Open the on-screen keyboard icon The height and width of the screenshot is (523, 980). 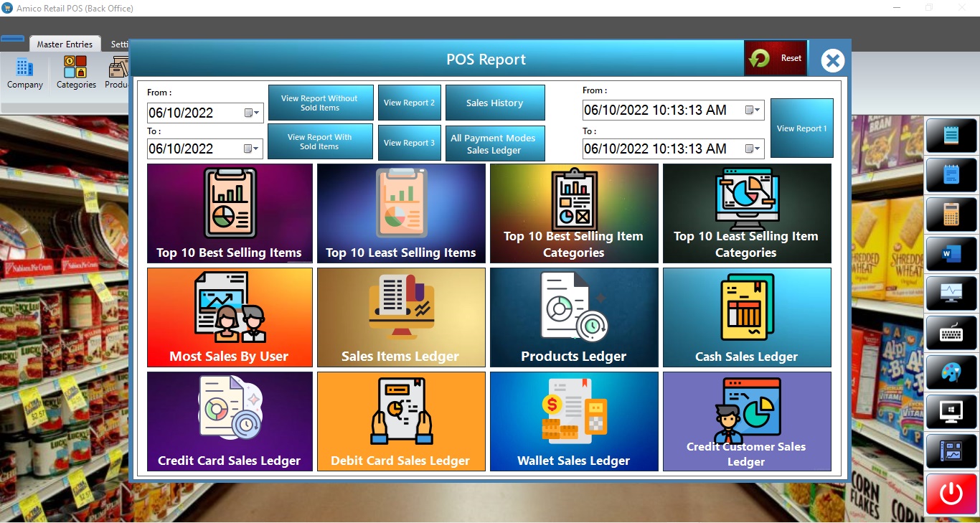click(951, 333)
